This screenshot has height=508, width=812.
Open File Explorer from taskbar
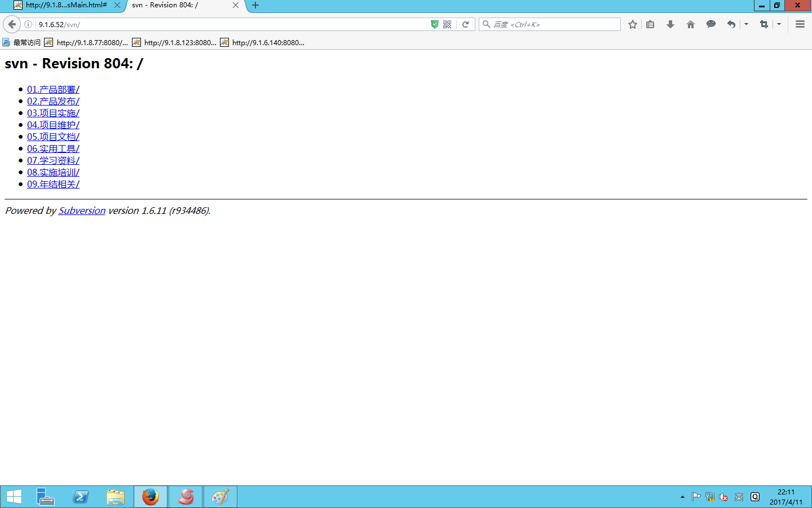(x=116, y=497)
